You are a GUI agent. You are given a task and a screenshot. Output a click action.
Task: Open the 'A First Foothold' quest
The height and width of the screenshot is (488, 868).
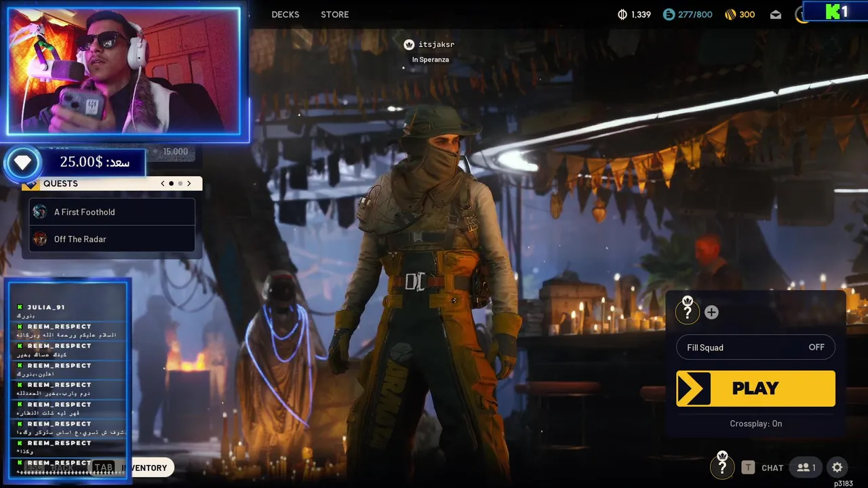(x=112, y=211)
